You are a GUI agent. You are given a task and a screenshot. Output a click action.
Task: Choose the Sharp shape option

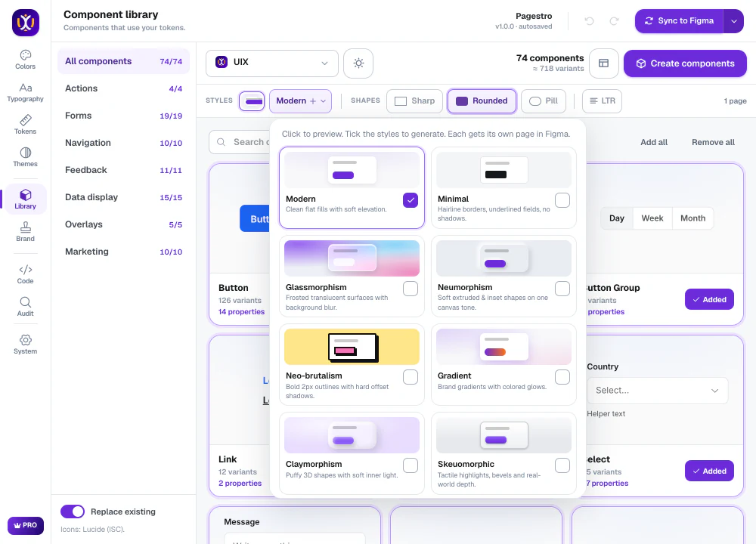click(414, 101)
